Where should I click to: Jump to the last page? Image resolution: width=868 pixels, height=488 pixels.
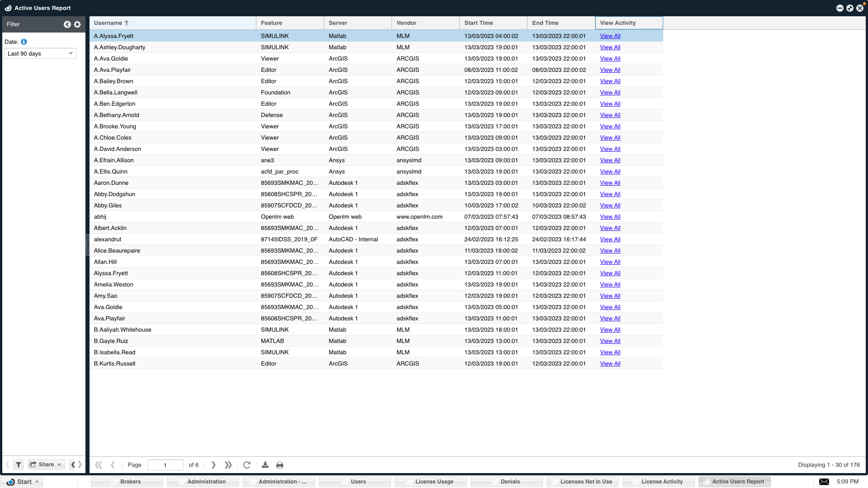(x=228, y=465)
